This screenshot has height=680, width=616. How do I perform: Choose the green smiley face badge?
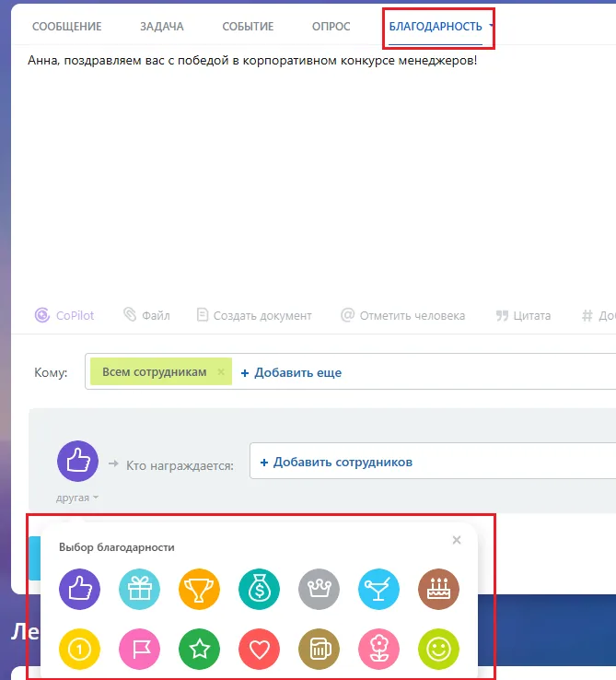[438, 650]
